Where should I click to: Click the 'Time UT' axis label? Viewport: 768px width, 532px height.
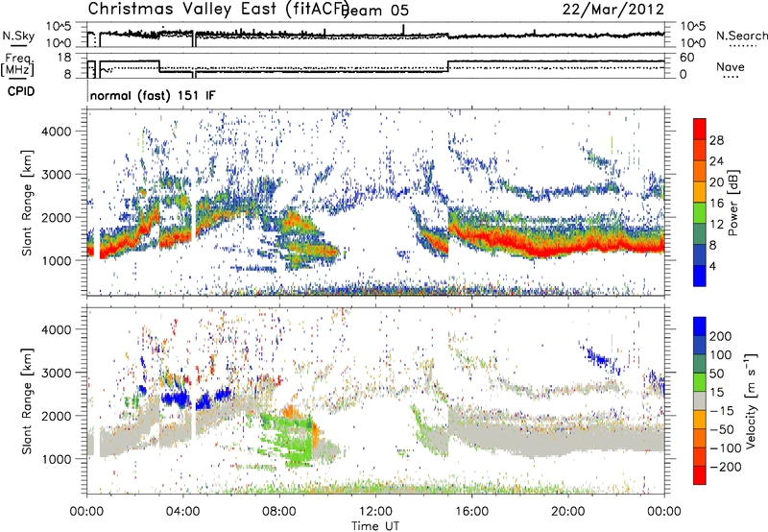(x=375, y=525)
